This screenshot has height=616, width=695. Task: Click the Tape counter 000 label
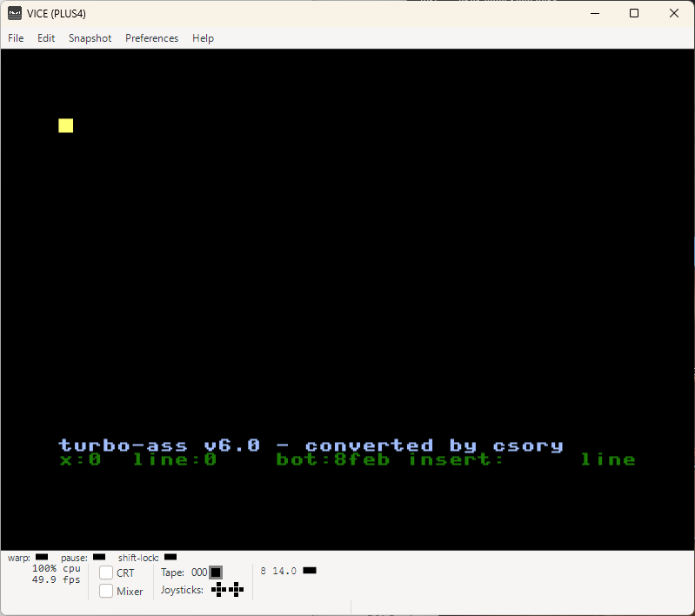click(x=199, y=572)
